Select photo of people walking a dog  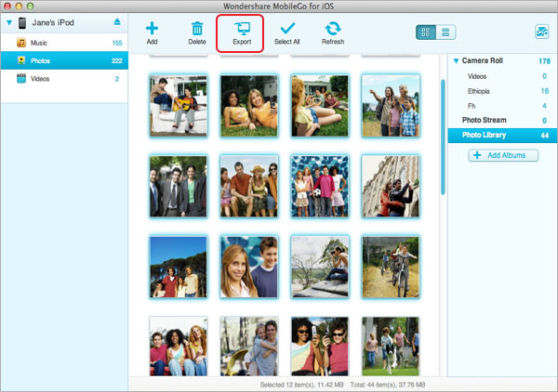[391, 346]
